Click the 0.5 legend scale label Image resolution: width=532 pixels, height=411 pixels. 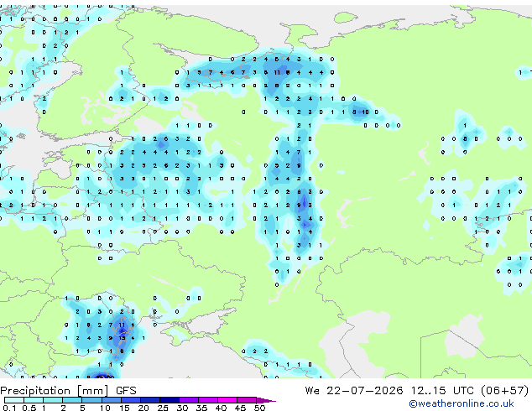(x=29, y=408)
